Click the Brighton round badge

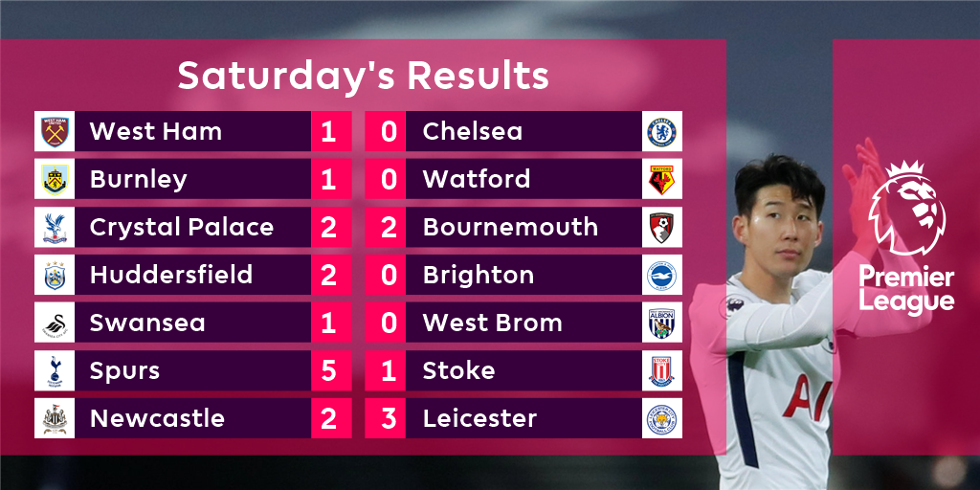(662, 275)
